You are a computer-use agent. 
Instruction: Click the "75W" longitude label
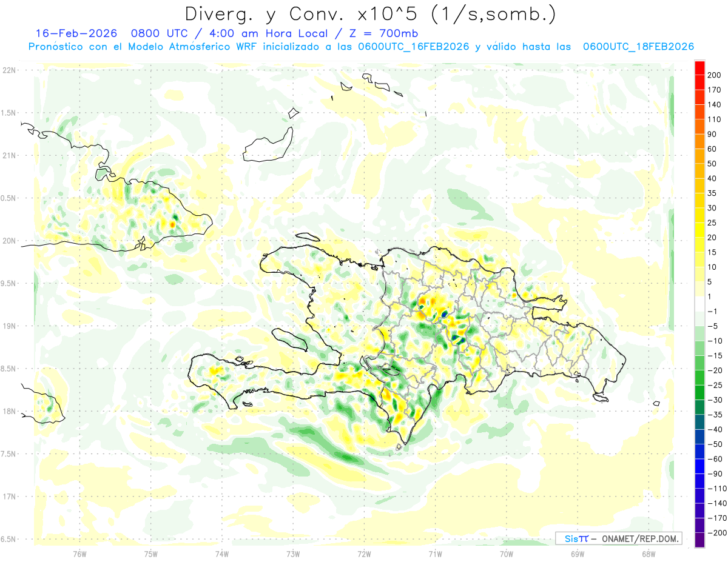point(151,554)
